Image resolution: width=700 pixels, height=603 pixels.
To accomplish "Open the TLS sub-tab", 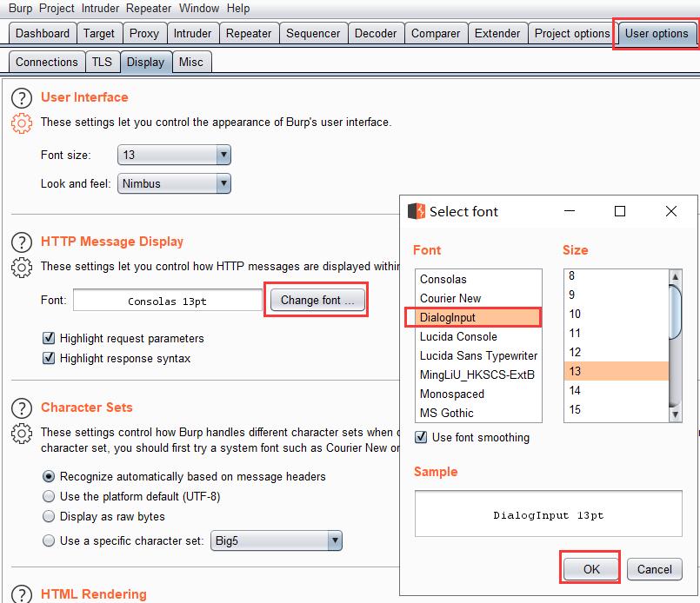I will [102, 62].
